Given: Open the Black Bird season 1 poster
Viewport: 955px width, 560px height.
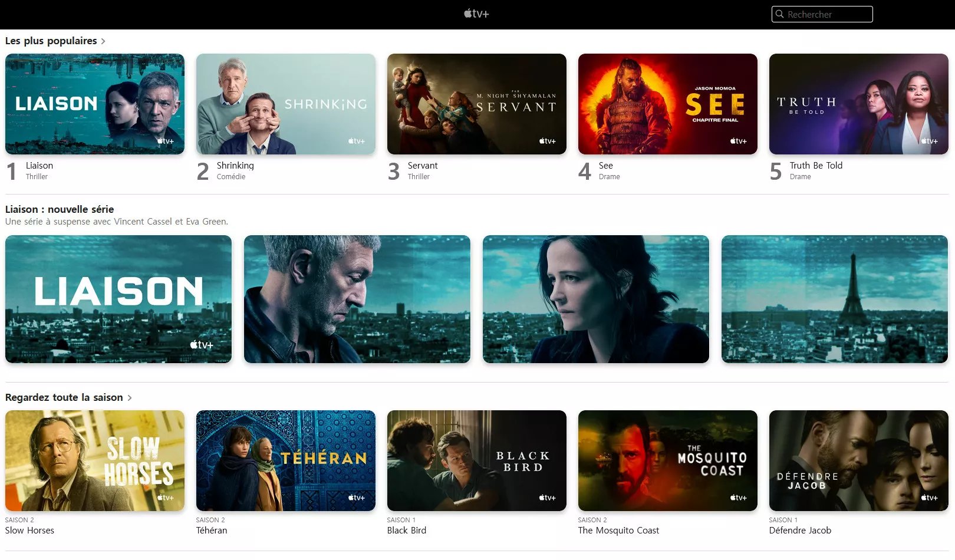Looking at the screenshot, I should coord(477,461).
